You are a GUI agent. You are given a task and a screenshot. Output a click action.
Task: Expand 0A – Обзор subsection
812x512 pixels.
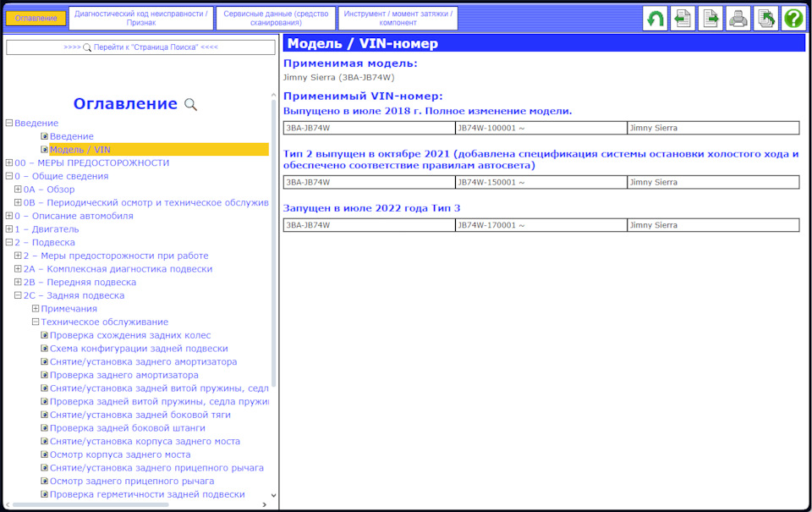coord(18,190)
